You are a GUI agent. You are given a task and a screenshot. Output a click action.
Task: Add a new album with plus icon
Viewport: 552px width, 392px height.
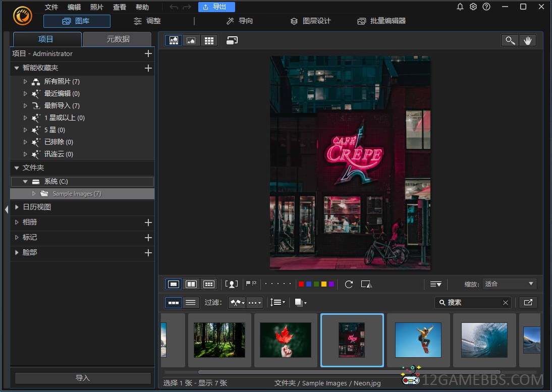[x=148, y=222]
